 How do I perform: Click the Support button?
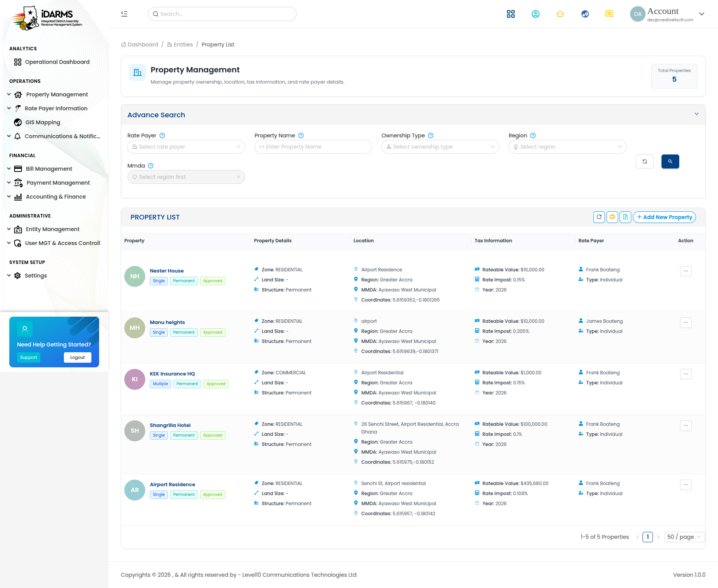29,357
